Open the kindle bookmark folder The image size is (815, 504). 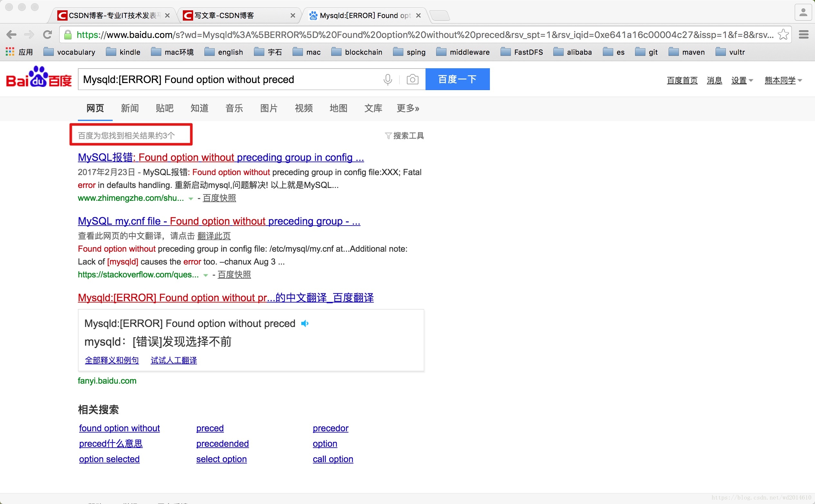pyautogui.click(x=123, y=52)
